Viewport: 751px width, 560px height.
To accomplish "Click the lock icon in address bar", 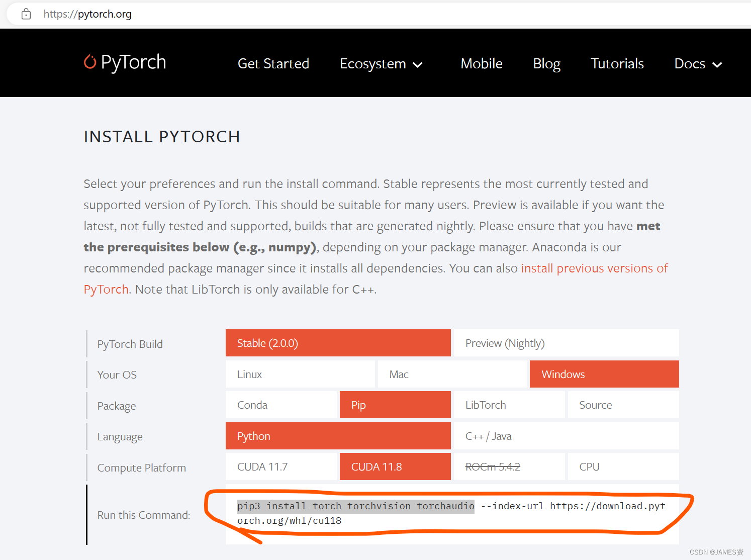I will pos(26,14).
